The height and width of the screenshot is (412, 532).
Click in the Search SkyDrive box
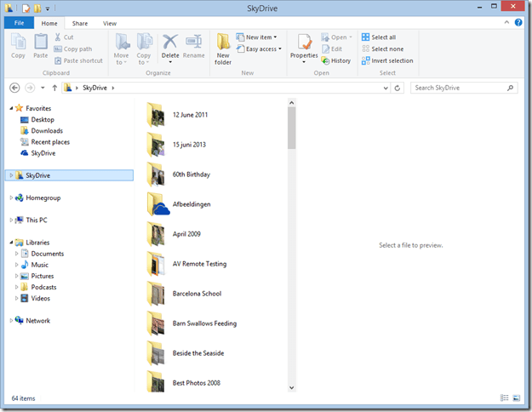(464, 88)
